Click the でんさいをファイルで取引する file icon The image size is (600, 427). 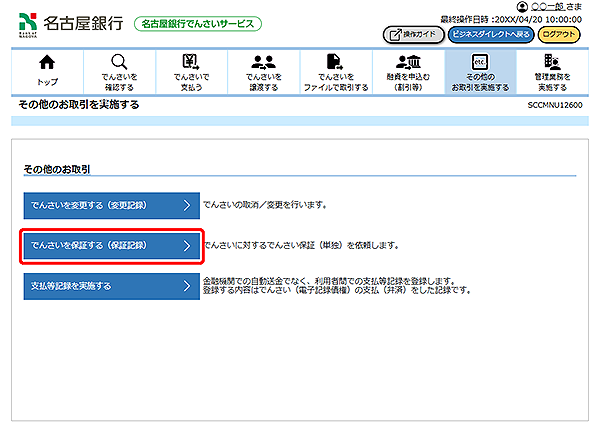coord(335,62)
